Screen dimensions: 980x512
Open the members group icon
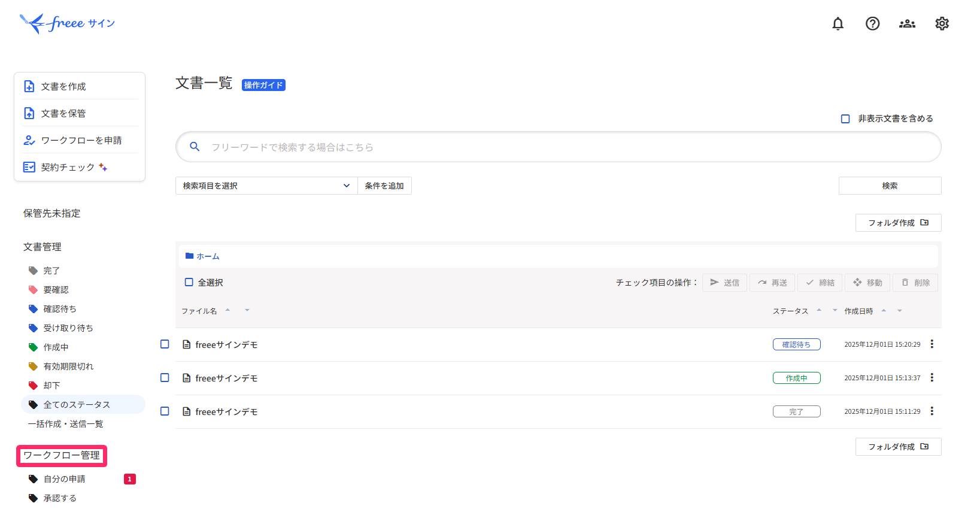(x=907, y=23)
